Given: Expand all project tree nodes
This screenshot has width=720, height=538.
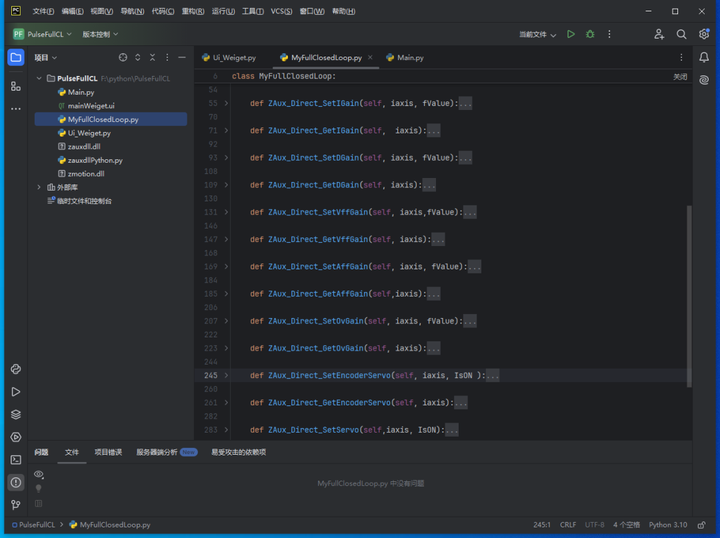Looking at the screenshot, I should click(x=138, y=57).
